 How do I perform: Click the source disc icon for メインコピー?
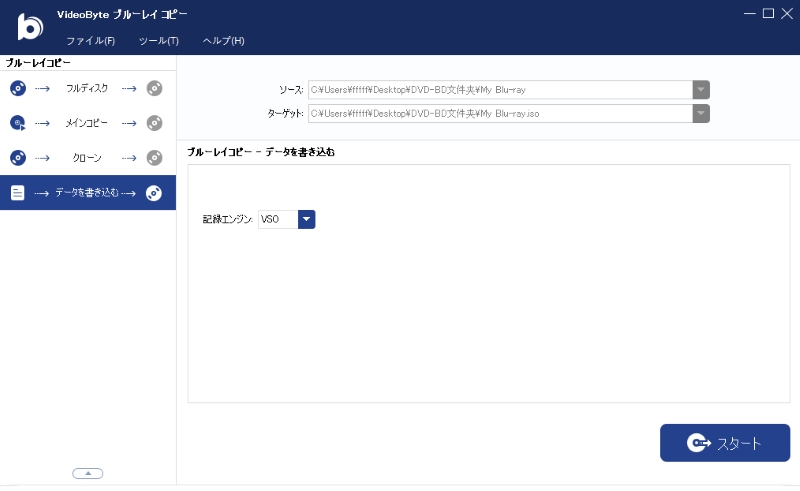click(18, 123)
